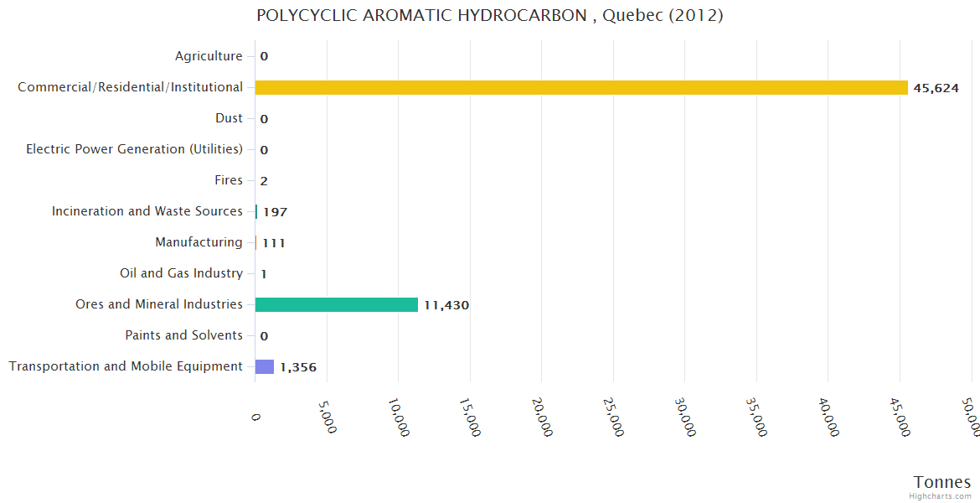Click the 1,356 data value label
980x503 pixels.
[x=298, y=367]
